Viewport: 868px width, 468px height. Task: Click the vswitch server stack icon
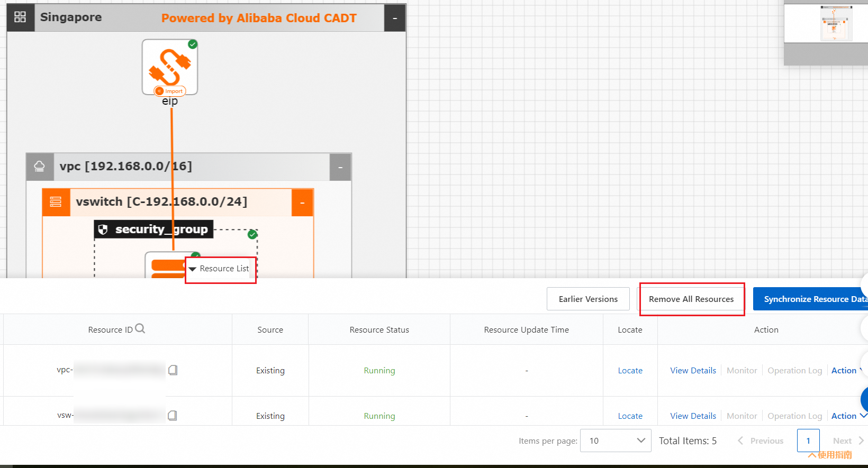56,202
